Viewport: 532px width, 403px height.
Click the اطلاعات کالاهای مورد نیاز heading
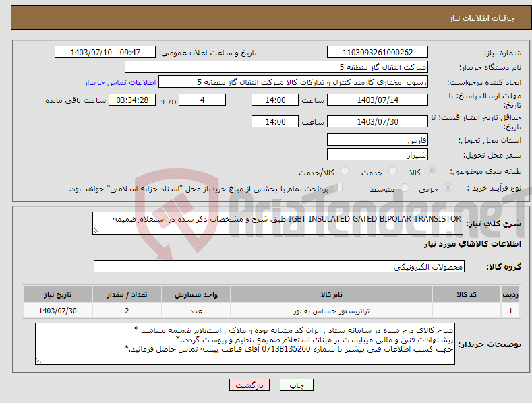(473, 244)
